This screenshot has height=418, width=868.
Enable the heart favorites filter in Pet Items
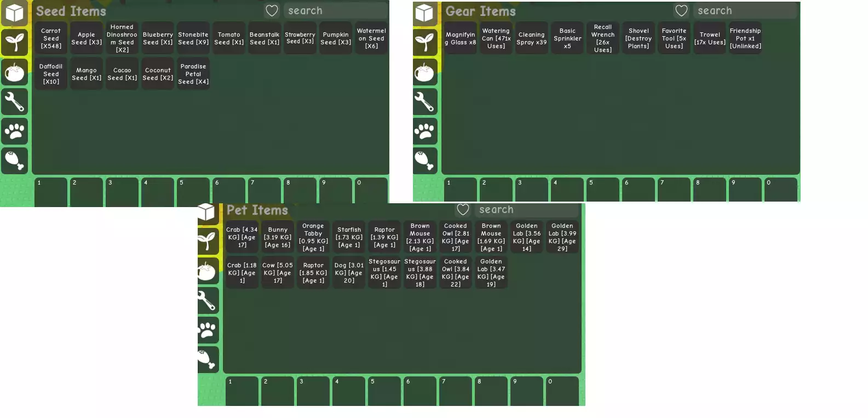pos(463,209)
